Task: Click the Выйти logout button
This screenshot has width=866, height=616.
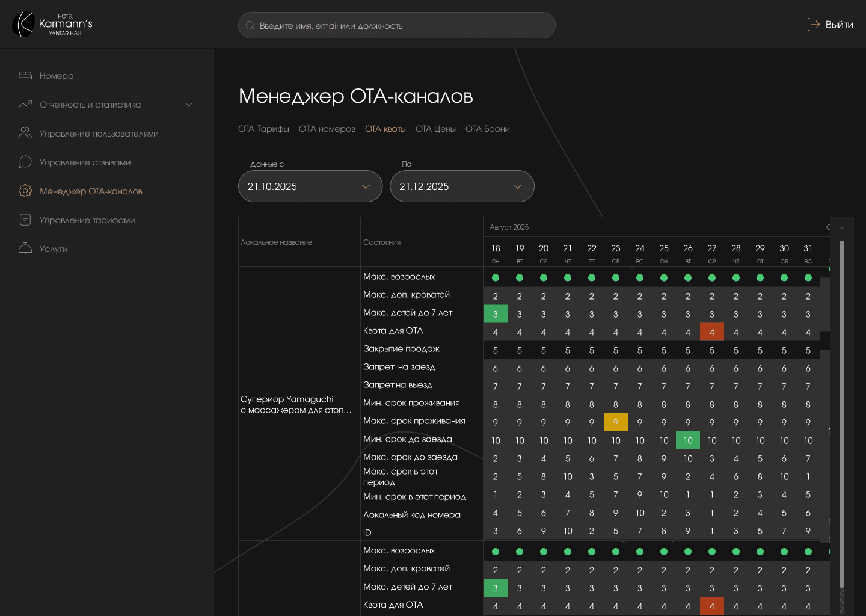Action: click(x=831, y=25)
